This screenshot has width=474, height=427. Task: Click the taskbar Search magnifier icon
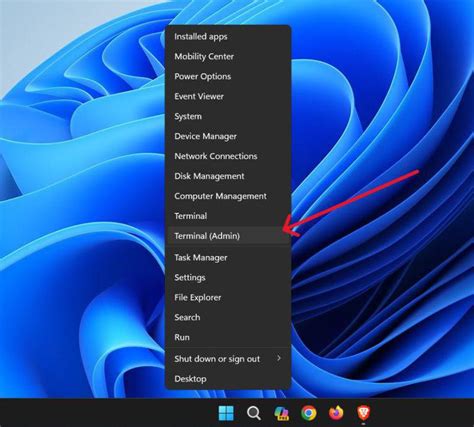(254, 413)
